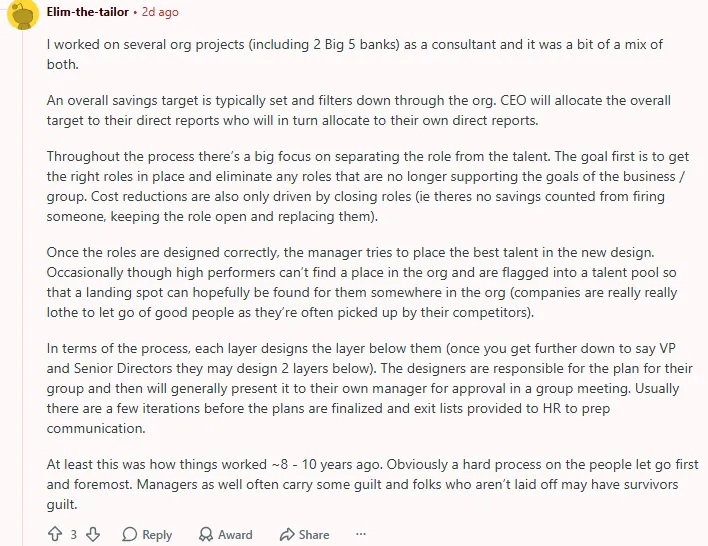Click the Award button label
The width and height of the screenshot is (708, 546).
tap(235, 535)
